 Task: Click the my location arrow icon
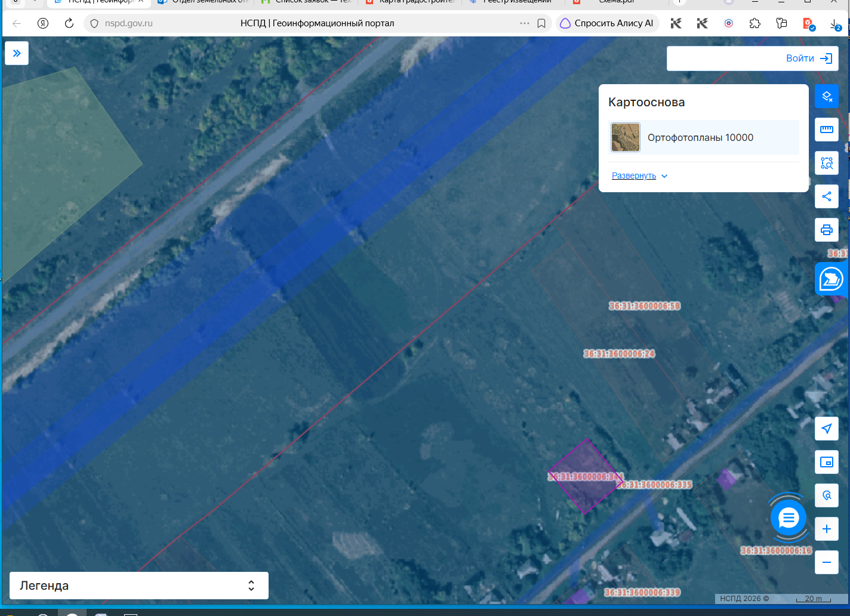click(827, 429)
